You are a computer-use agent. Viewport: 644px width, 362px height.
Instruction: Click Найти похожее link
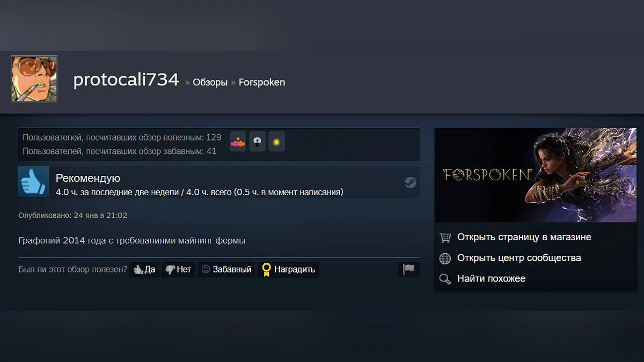point(491,279)
